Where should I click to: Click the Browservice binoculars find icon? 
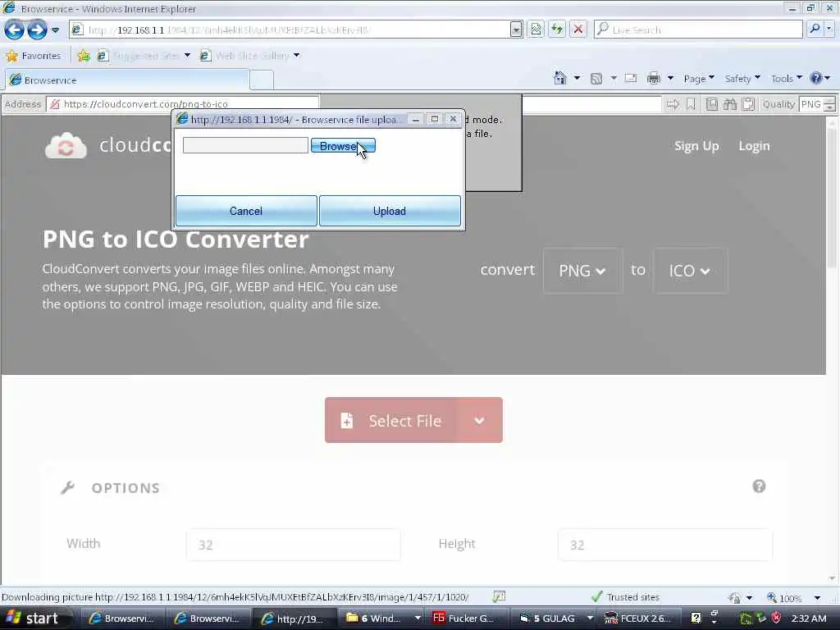coord(729,104)
